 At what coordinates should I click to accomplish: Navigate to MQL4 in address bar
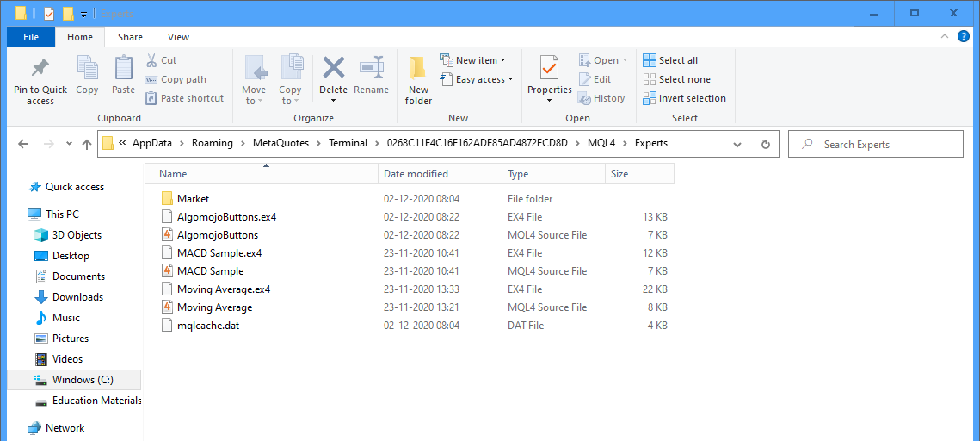(x=601, y=143)
